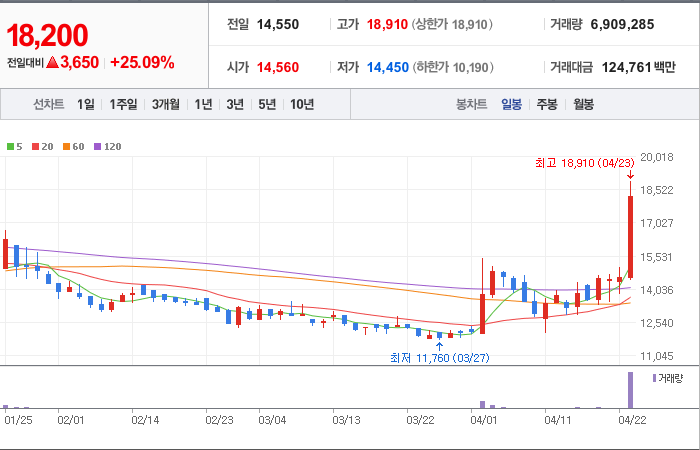Click the green 5-day moving average swatch
700x450 pixels.
pyautogui.click(x=10, y=146)
